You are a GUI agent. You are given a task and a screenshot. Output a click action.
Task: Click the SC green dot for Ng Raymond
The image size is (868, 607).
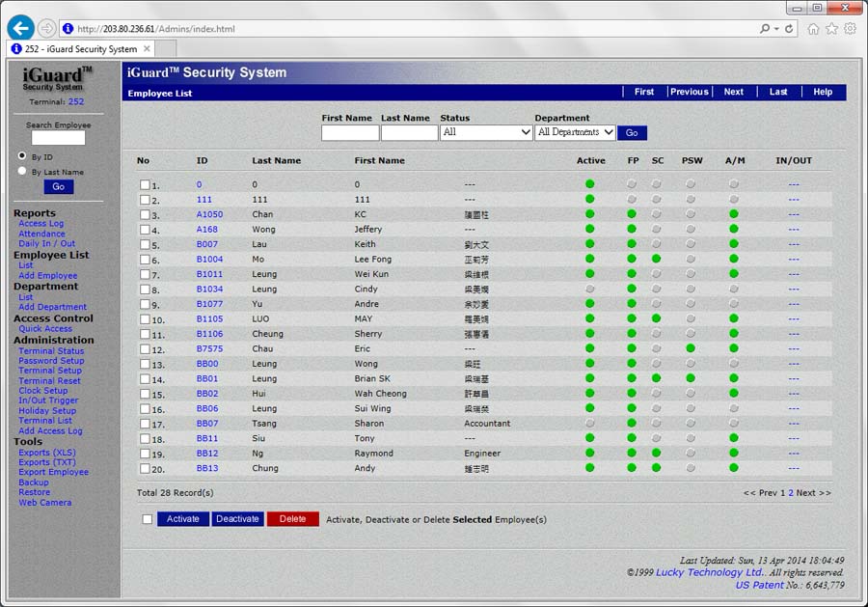coord(656,453)
